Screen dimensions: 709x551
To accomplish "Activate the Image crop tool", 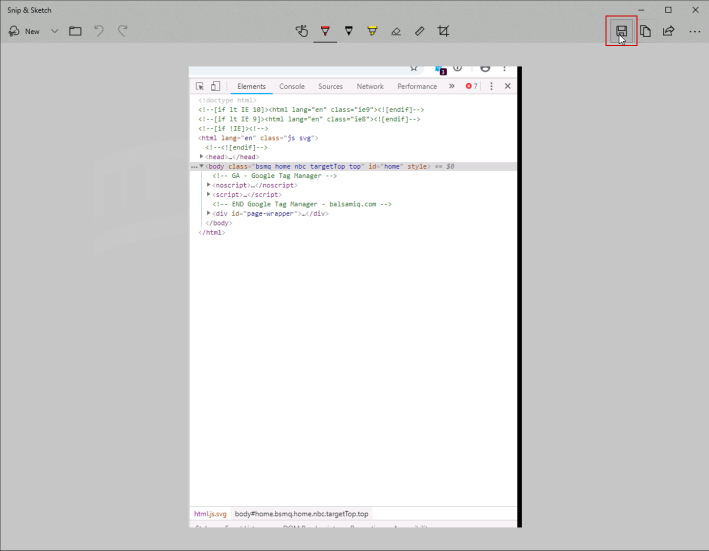I will [443, 31].
